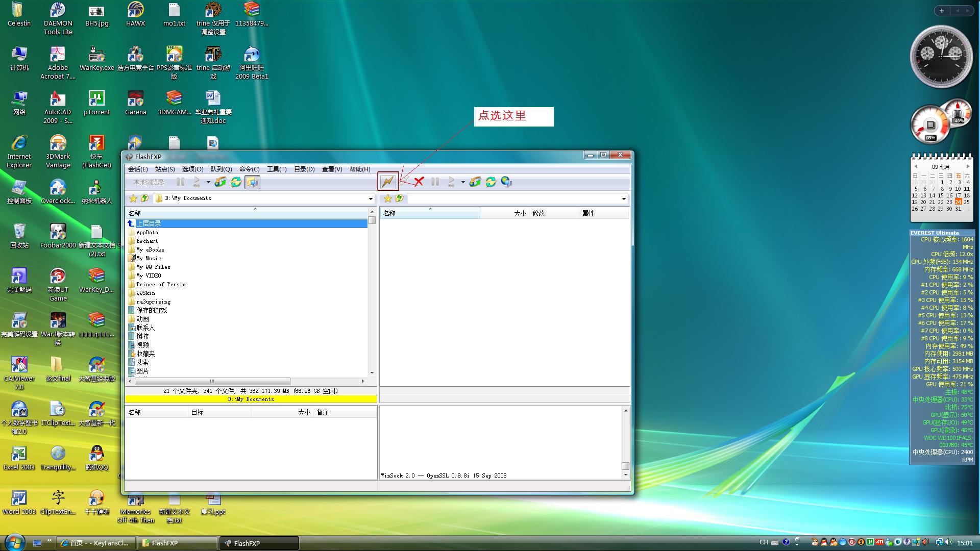Open the 选项(O) menu

193,169
